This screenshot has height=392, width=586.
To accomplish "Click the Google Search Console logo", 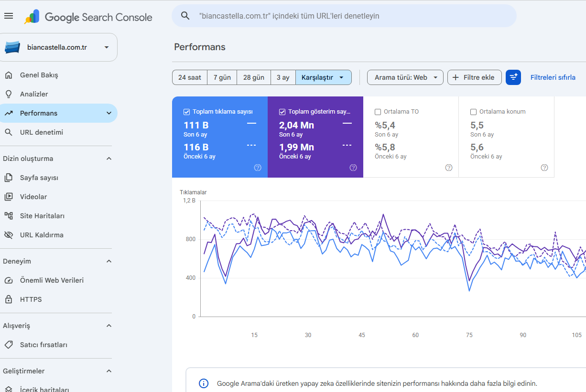I will click(88, 17).
